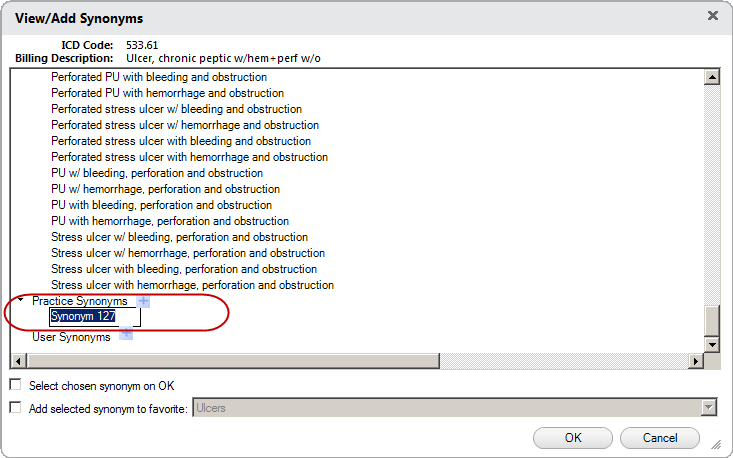The height and width of the screenshot is (458, 733).
Task: Select 'PU w/ bleeding, perforation and obstruction'
Action: tap(157, 173)
